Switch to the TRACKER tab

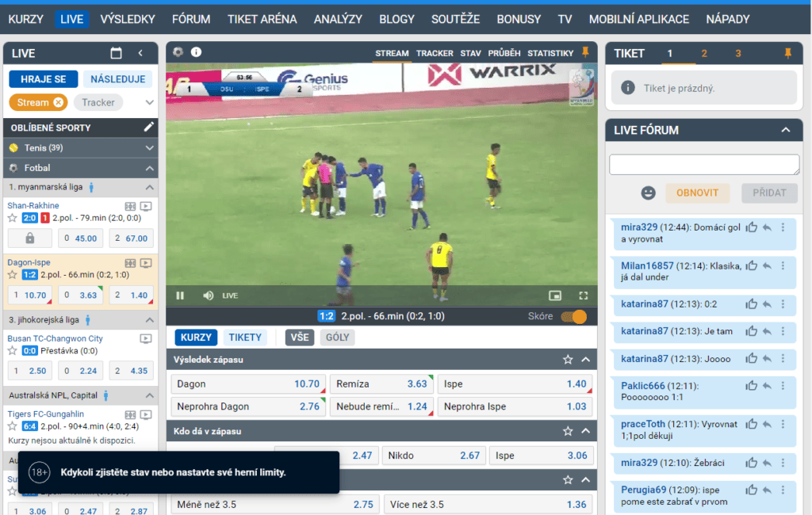435,53
